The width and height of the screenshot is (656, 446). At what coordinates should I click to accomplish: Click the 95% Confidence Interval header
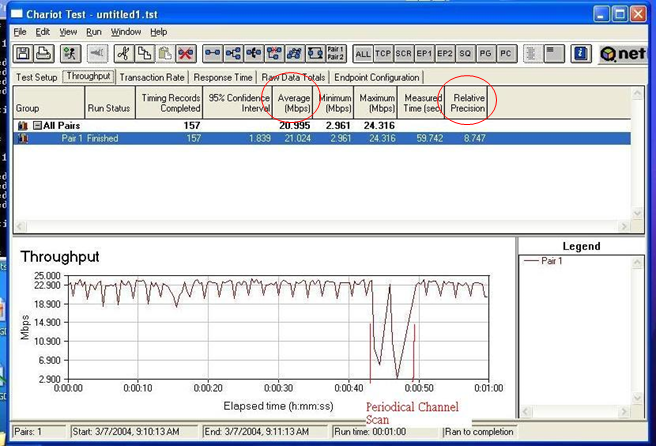click(x=237, y=103)
